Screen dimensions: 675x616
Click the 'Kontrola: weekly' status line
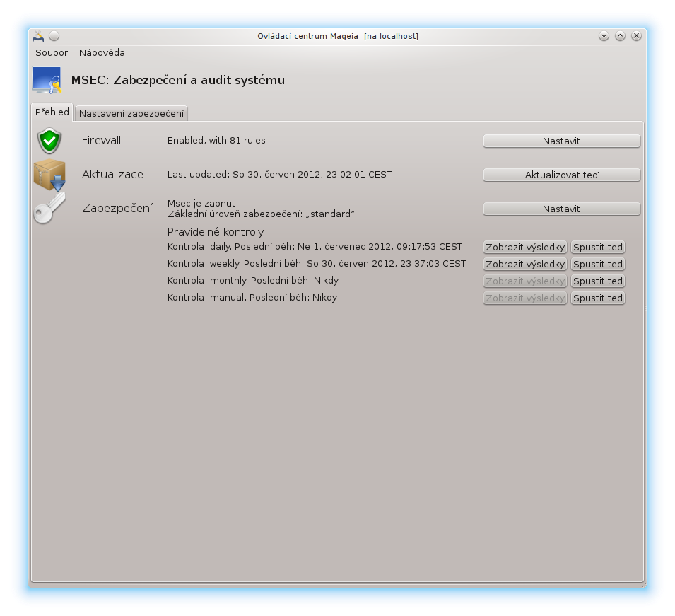pos(317,264)
